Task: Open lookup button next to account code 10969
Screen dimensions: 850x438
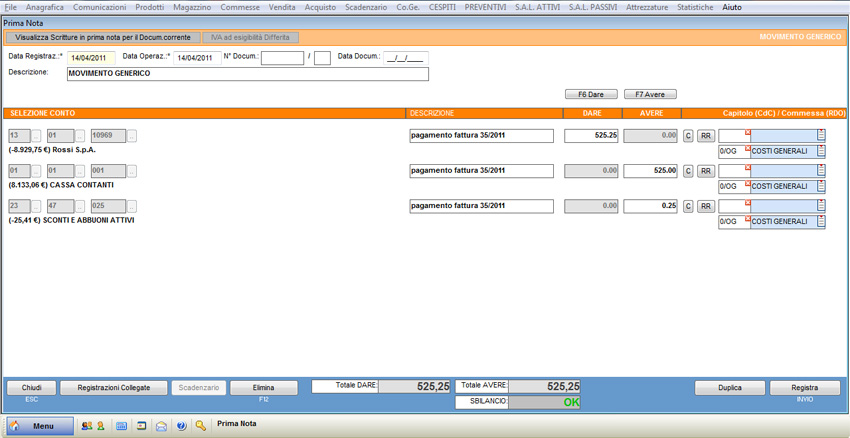Action: click(x=132, y=136)
